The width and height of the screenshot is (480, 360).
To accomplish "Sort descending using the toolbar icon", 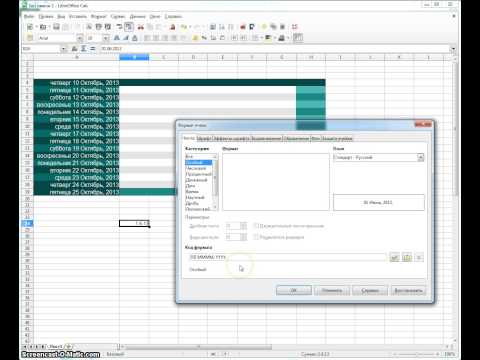I will pyautogui.click(x=231, y=27).
